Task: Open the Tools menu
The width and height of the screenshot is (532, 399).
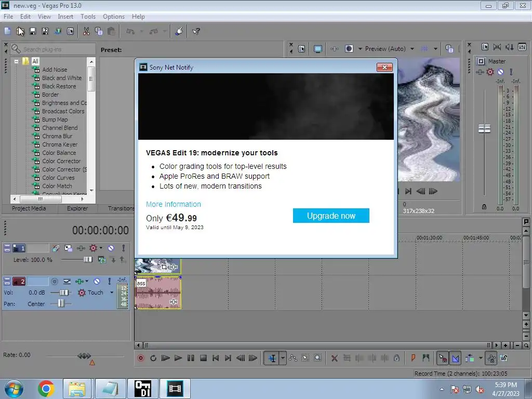Action: (88, 17)
